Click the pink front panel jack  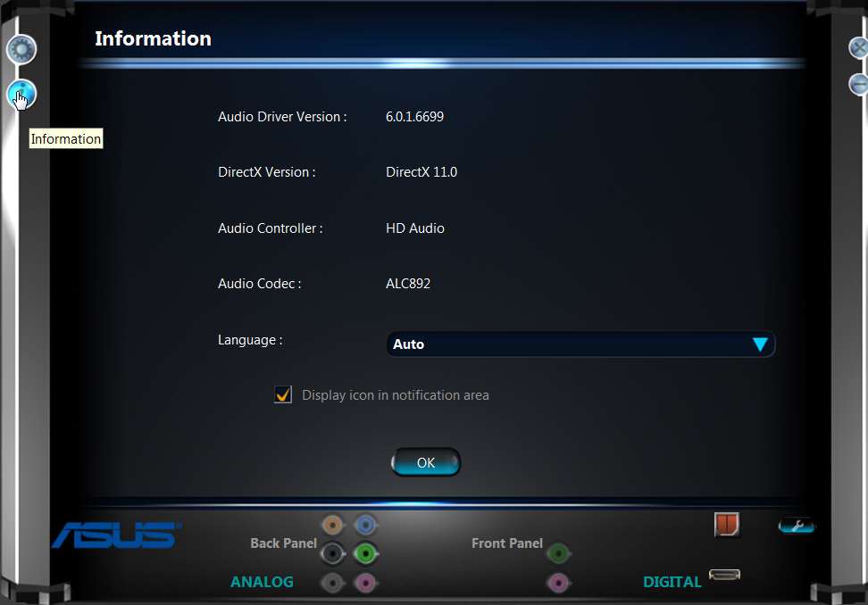point(558,583)
